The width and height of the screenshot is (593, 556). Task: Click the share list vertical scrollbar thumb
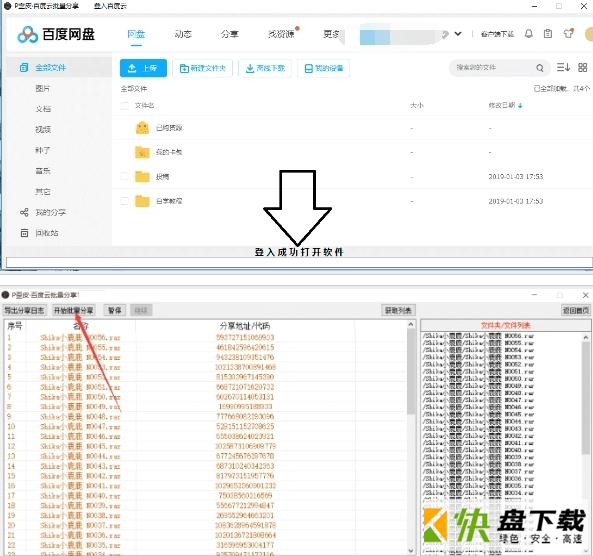point(411,371)
